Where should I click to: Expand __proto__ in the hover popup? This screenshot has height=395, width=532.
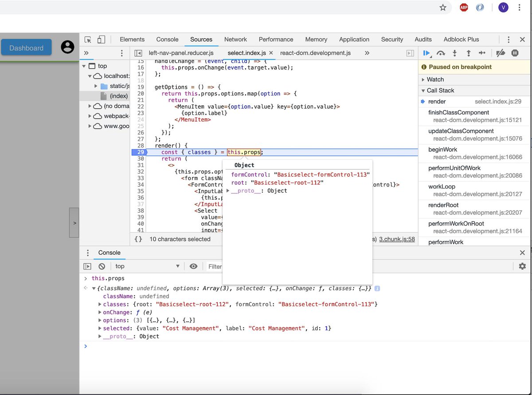pos(228,191)
